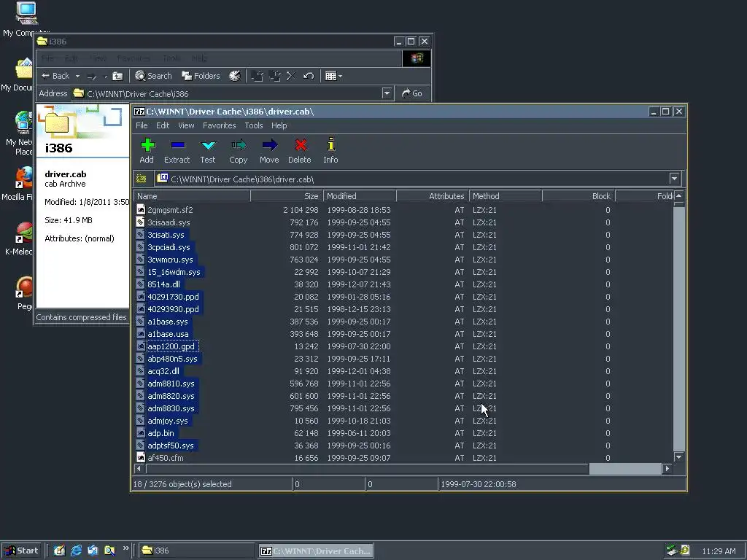The height and width of the screenshot is (560, 747).
Task: Open the 7-Zip Favorites menu
Action: (219, 125)
